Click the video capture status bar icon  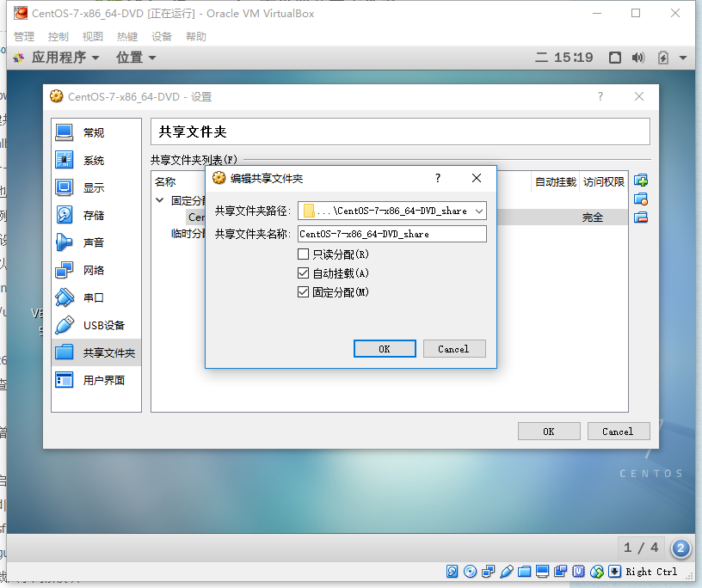point(561,572)
